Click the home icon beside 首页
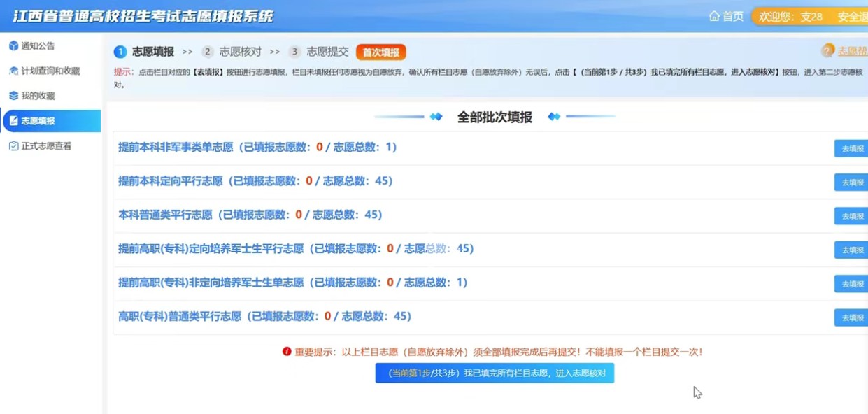 pos(714,16)
